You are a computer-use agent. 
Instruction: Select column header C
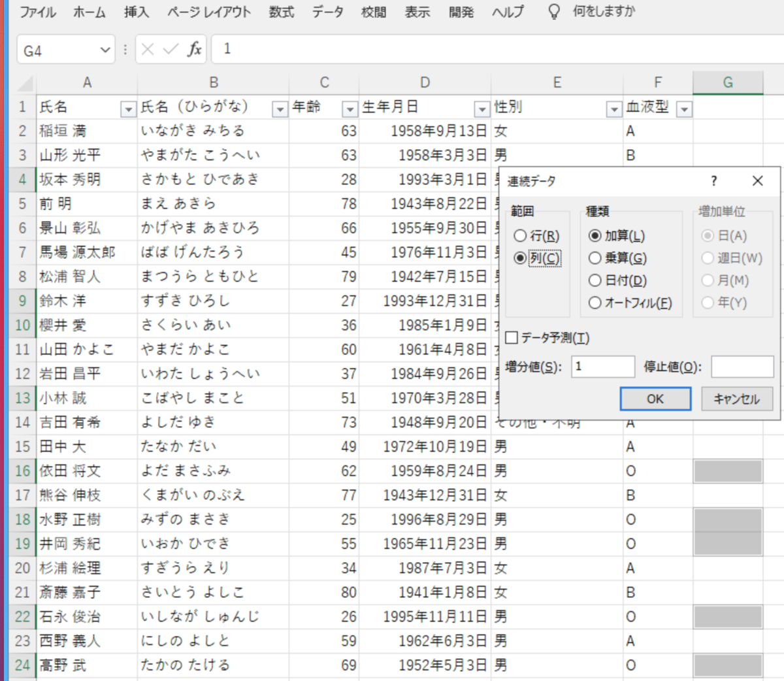pos(324,83)
